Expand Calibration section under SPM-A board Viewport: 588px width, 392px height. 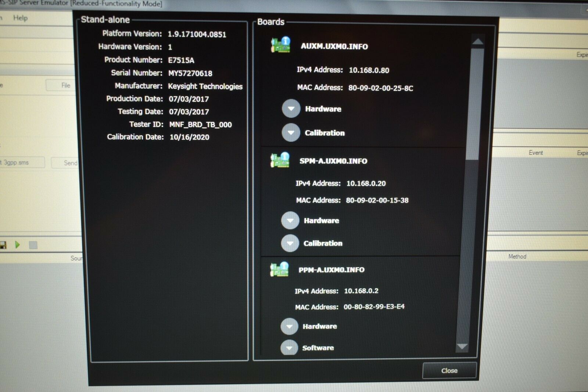pyautogui.click(x=290, y=243)
